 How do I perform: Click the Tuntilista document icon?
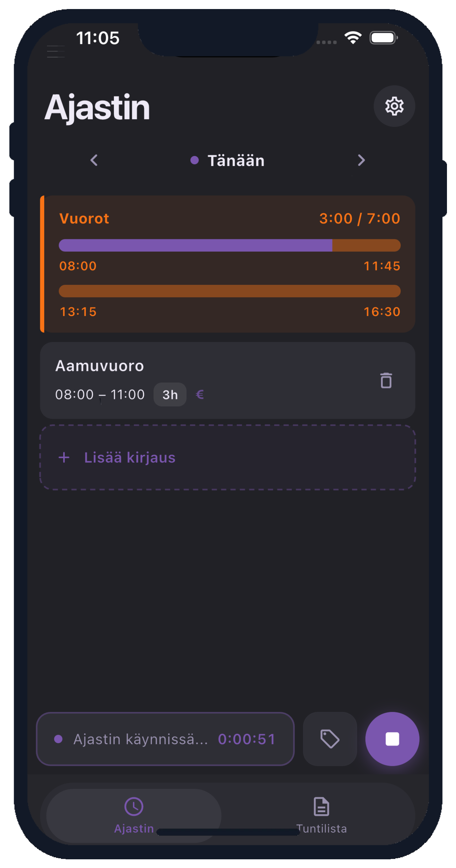(321, 806)
